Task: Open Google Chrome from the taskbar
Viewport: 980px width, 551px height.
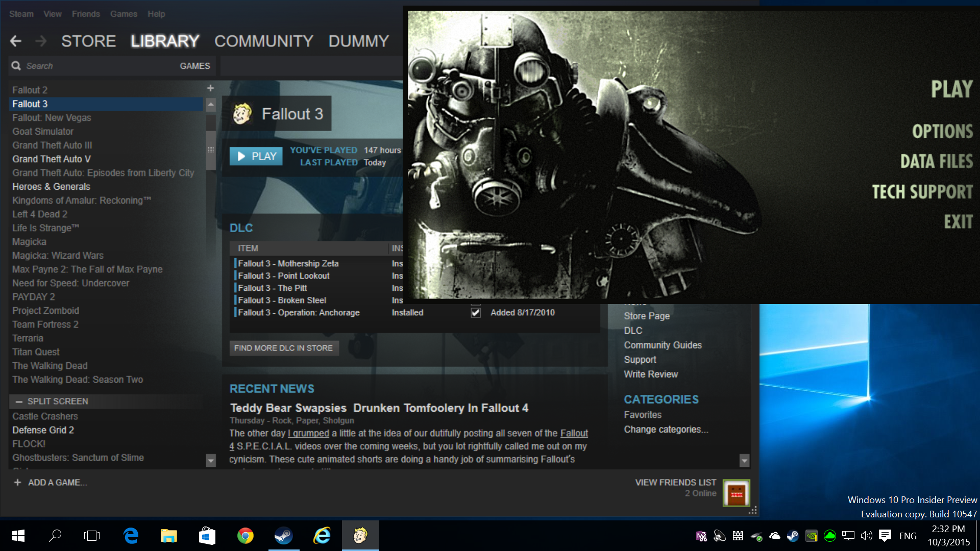Action: 246,535
